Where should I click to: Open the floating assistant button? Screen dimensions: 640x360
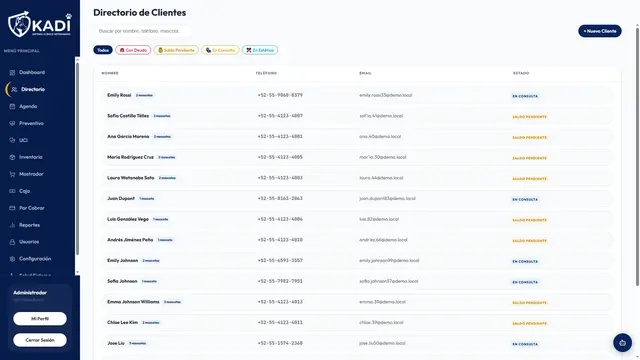coord(622,343)
